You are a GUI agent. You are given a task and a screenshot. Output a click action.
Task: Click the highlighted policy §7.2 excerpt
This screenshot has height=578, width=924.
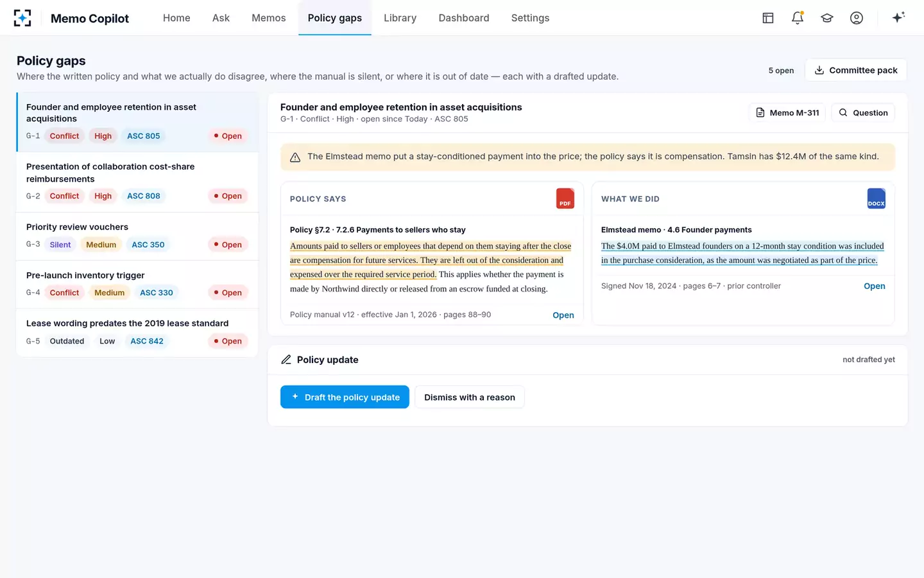430,260
